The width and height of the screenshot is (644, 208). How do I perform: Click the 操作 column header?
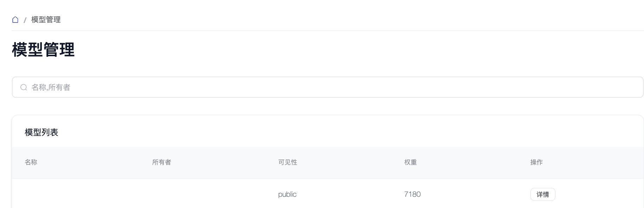pos(536,162)
